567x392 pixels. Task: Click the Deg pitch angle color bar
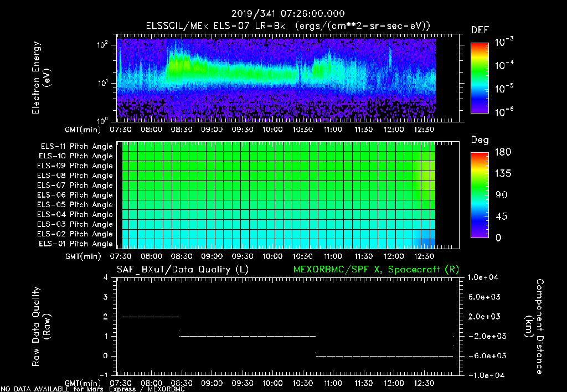(480, 195)
